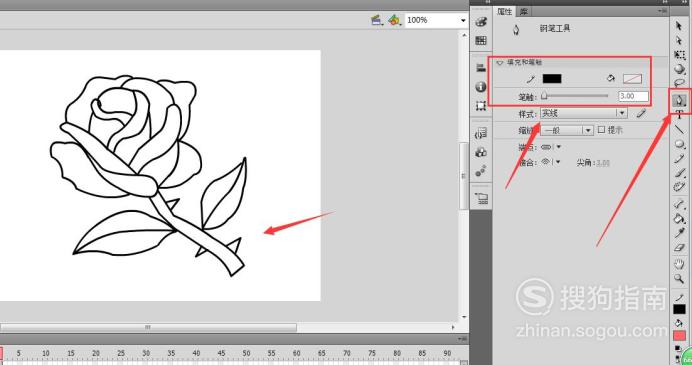The height and width of the screenshot is (365, 692).
Task: Click frame 50 on the timeline ruler
Action: (246, 354)
